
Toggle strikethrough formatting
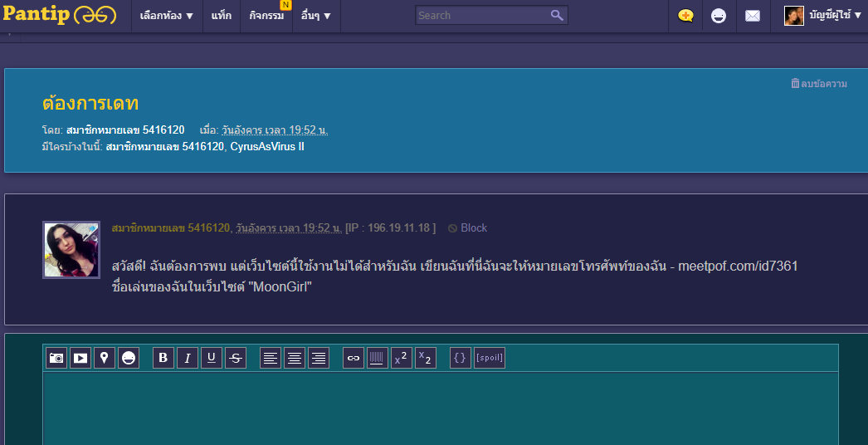(236, 358)
